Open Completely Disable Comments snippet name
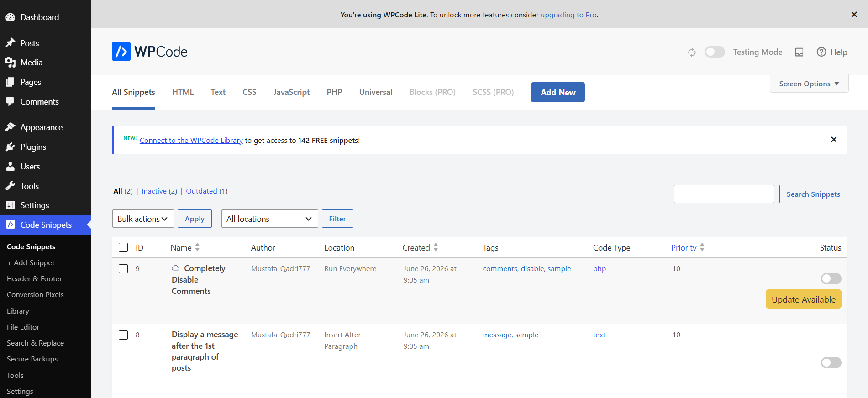Viewport: 868px width, 398px height. [199, 279]
